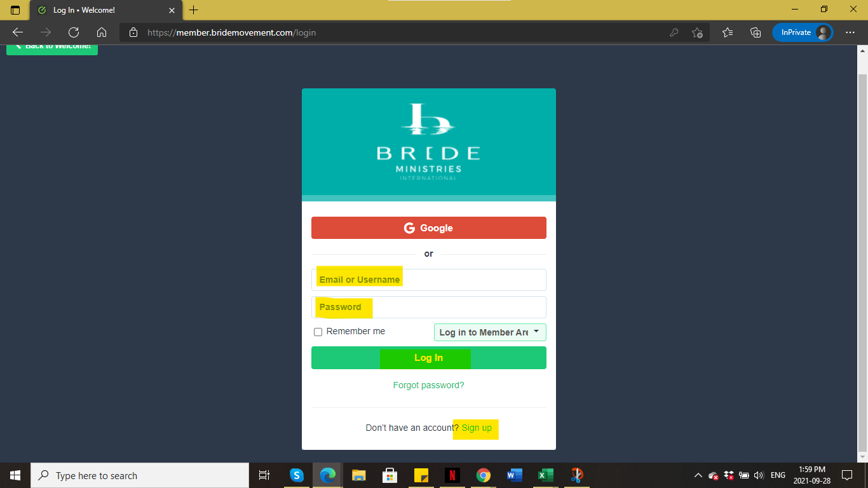Click the Back to Welcome! button
This screenshot has height=488, width=868.
click(x=52, y=48)
